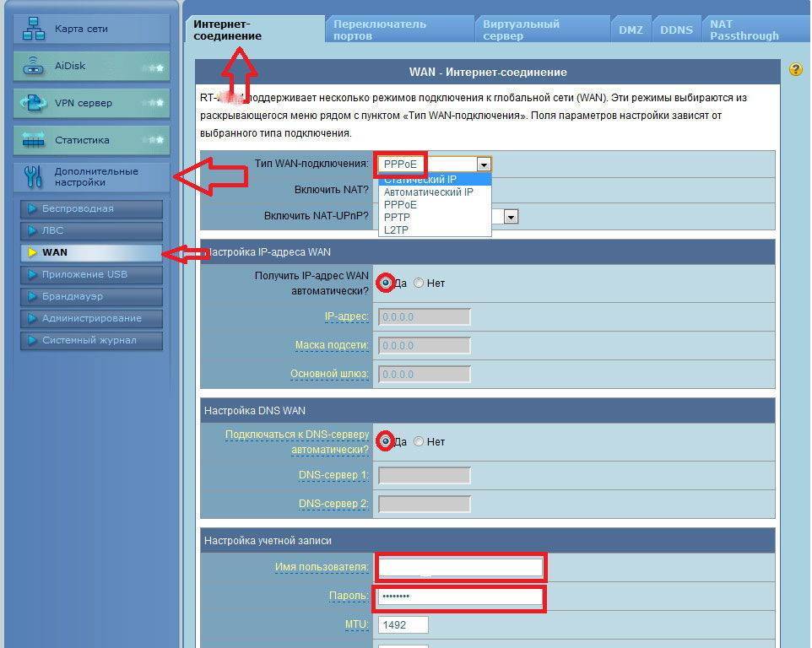Click the Имя пользователя input field

(460, 567)
